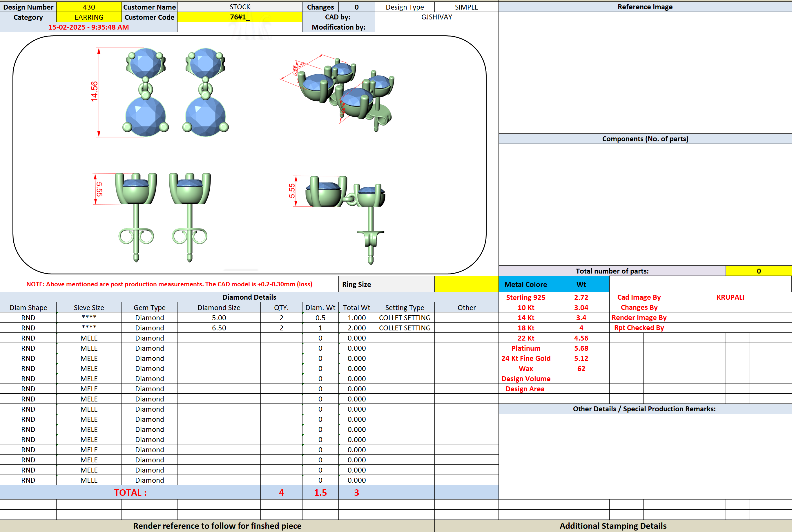Select the Sterling 925 weight 2.72
This screenshot has height=532, width=792.
[581, 297]
